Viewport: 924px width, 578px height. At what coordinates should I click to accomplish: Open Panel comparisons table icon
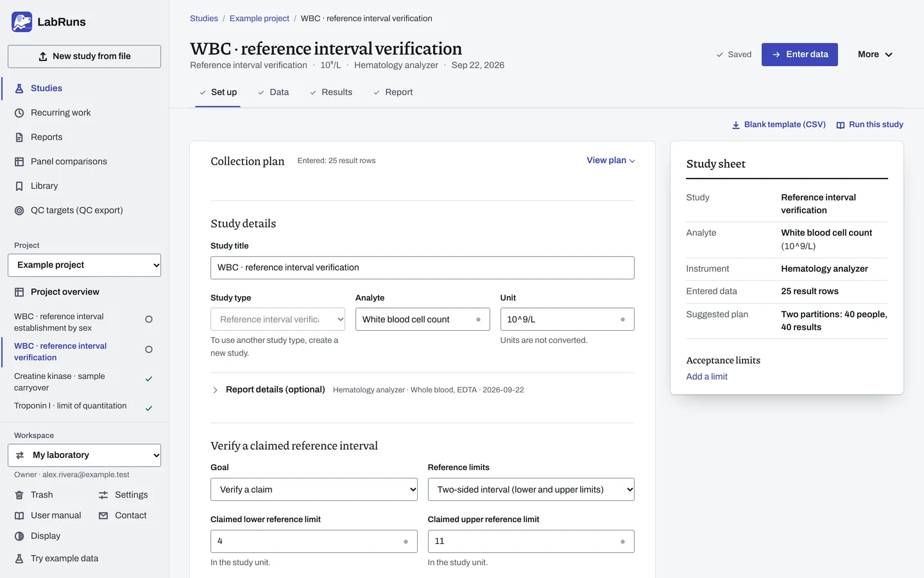[19, 162]
